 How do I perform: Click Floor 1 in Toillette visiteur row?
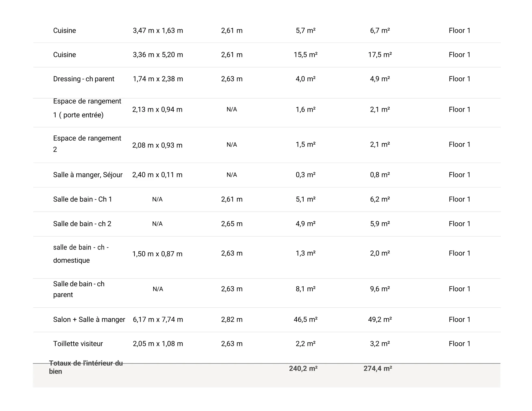[459, 344]
